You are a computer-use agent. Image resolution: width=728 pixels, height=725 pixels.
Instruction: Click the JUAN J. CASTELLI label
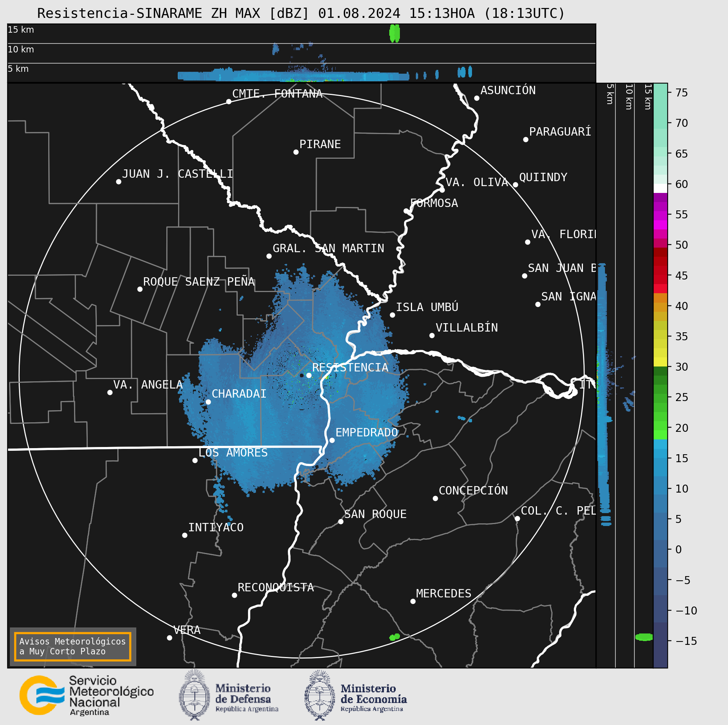coord(177,174)
